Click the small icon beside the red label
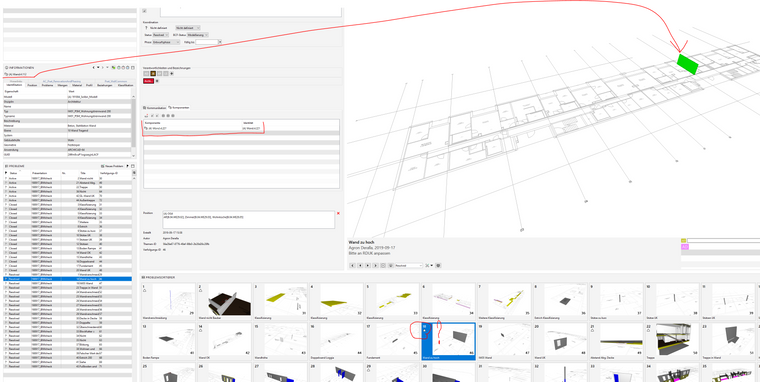 157,81
